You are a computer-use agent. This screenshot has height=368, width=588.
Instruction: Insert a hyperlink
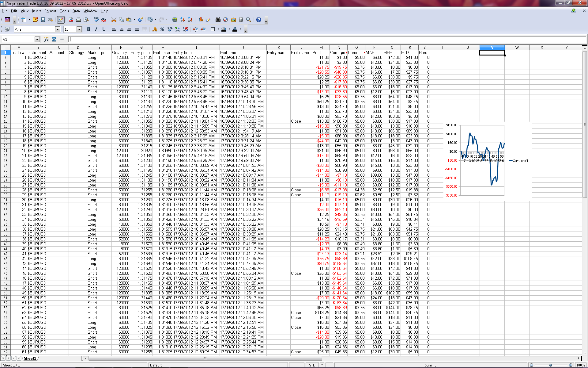tap(175, 20)
